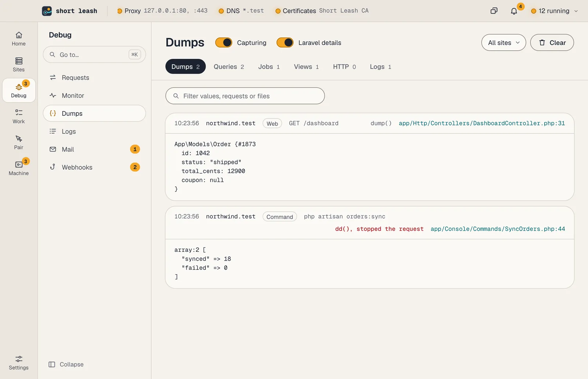The width and height of the screenshot is (588, 379).
Task: Toggle the Capturing switch
Action: click(224, 43)
